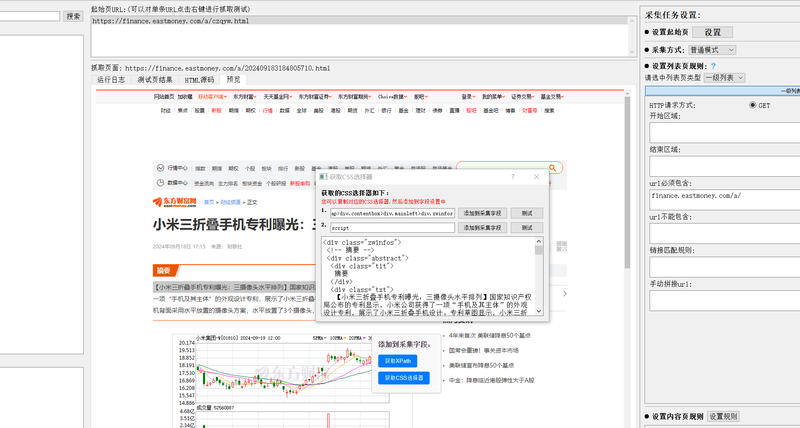Click the 搜索 button at top left

click(73, 16)
